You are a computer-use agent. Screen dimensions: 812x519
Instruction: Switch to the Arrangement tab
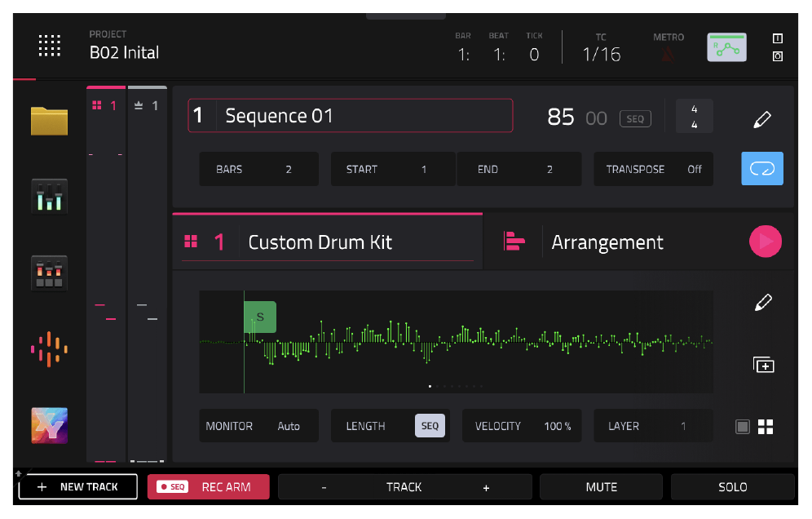click(607, 242)
